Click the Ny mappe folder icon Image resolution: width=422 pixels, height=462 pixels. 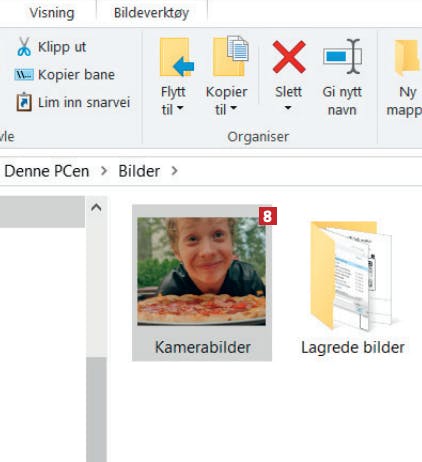click(x=407, y=57)
